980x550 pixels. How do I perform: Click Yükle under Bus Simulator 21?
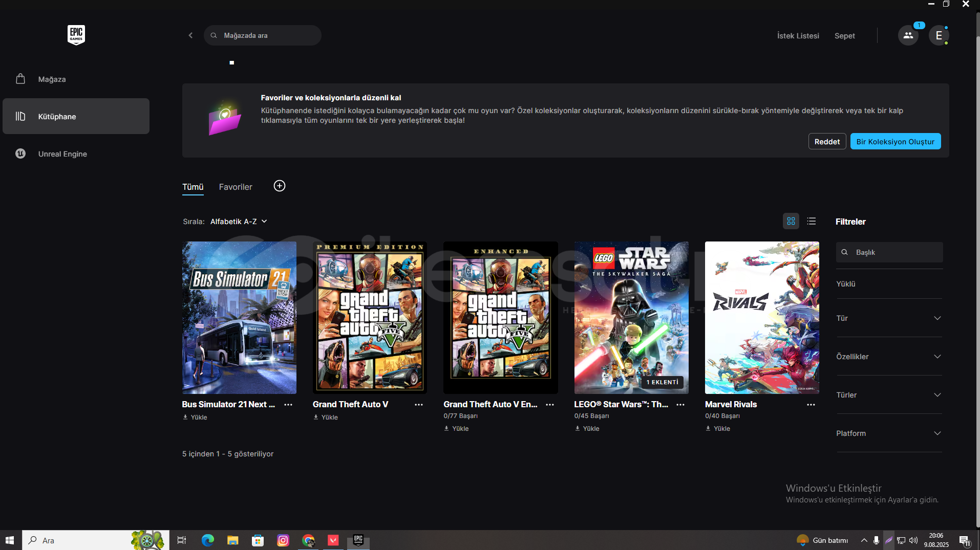pyautogui.click(x=195, y=417)
